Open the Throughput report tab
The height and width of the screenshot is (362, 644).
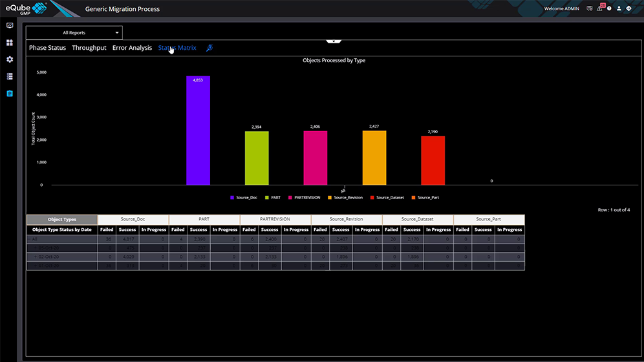[89, 48]
